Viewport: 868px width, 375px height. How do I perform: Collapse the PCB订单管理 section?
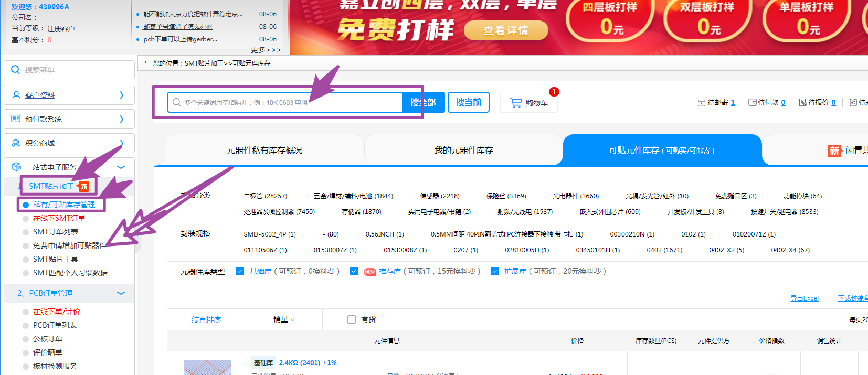[x=121, y=293]
